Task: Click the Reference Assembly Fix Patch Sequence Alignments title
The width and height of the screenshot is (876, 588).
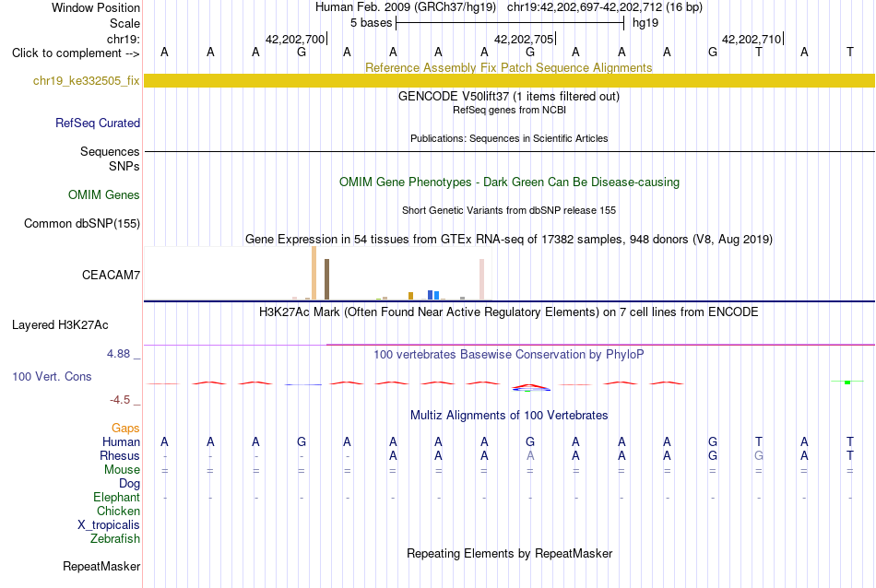Action: (508, 67)
